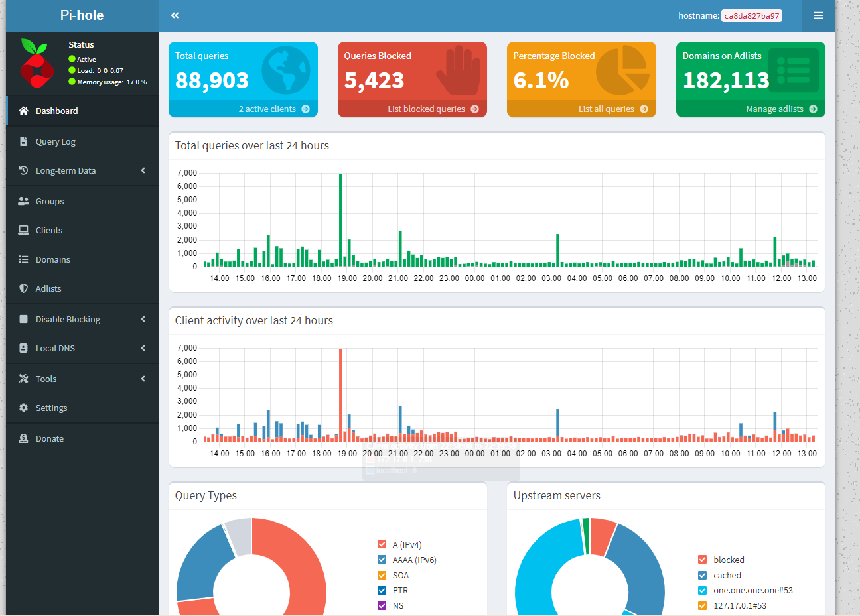Expand the Local DNS menu
The image size is (860, 616).
coord(54,348)
